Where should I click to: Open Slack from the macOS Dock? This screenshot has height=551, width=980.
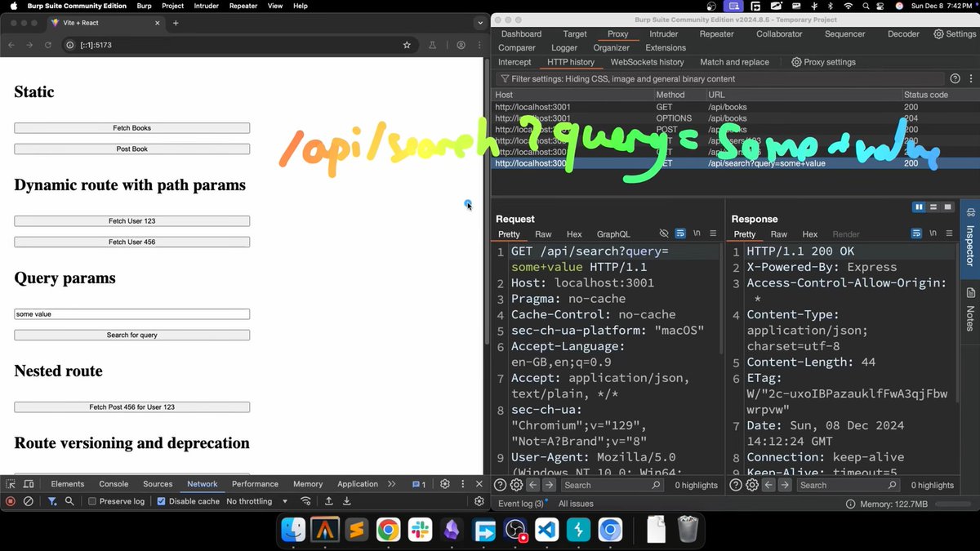(420, 531)
